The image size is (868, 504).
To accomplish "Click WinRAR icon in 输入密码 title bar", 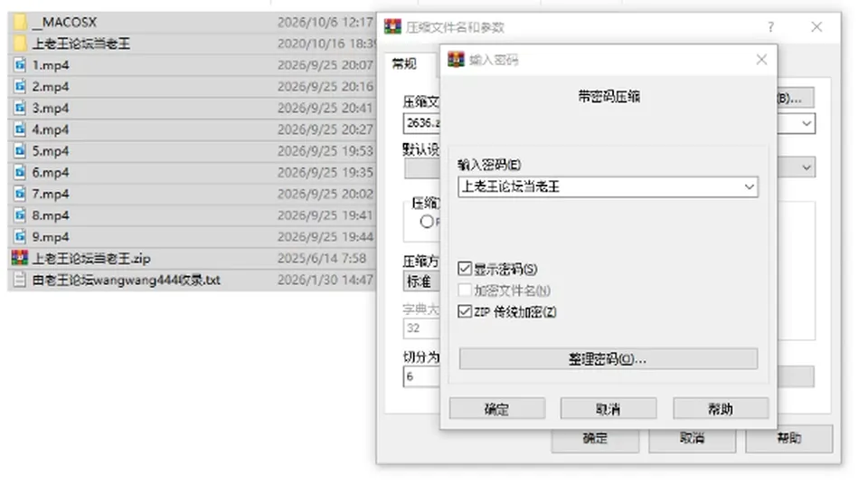I will tap(456, 59).
